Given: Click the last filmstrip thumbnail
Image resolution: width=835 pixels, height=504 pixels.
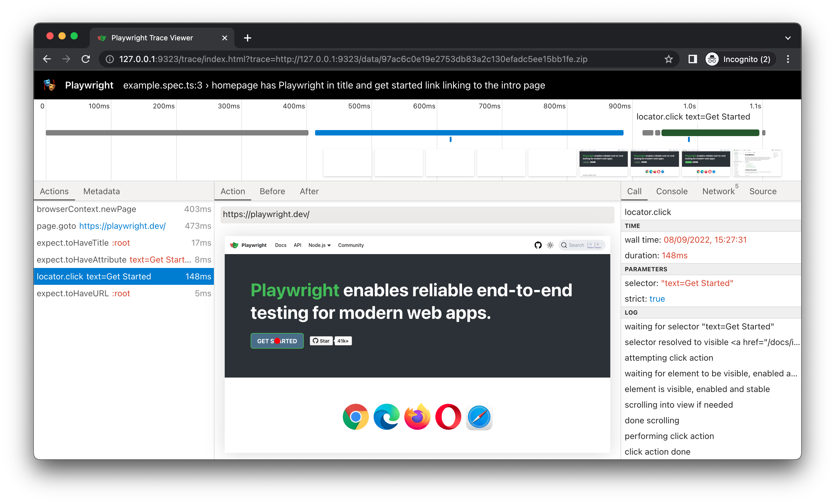Looking at the screenshot, I should [757, 163].
